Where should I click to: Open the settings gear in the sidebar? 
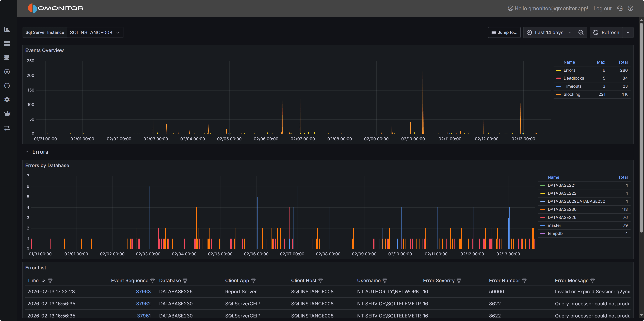7,100
